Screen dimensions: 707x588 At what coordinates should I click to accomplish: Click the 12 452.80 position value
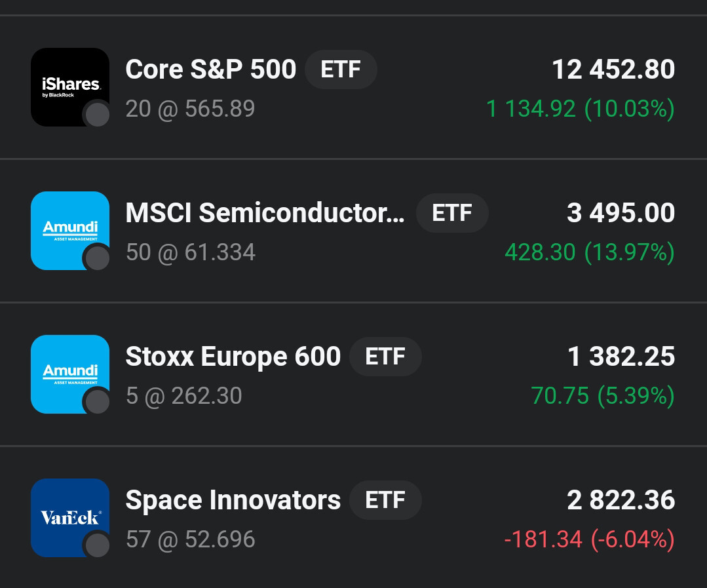tap(613, 69)
